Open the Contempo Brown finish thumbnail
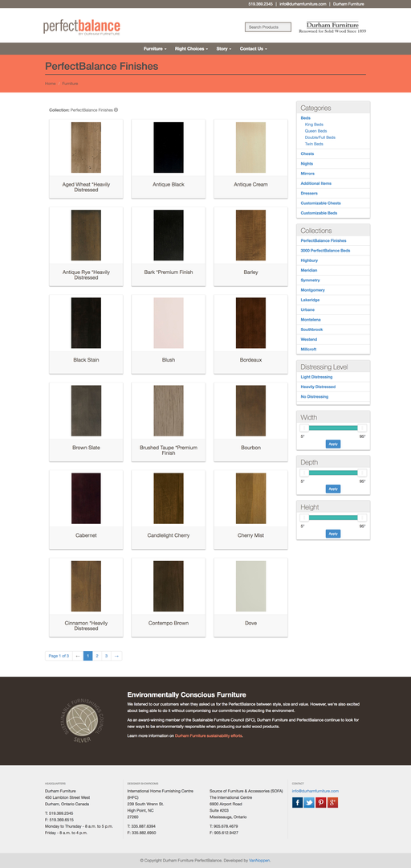The width and height of the screenshot is (411, 868). point(168,586)
